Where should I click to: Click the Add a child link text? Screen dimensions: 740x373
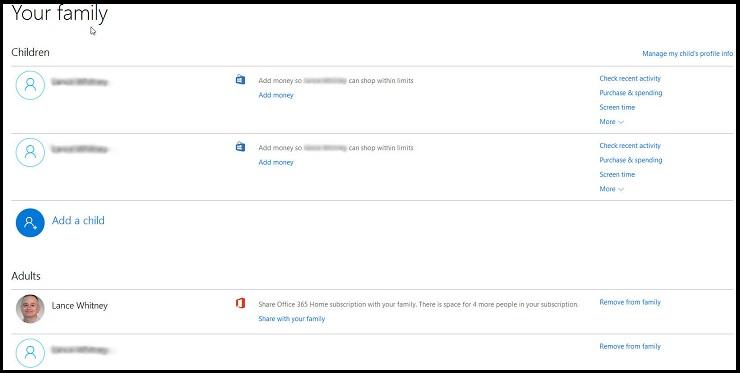click(x=78, y=220)
